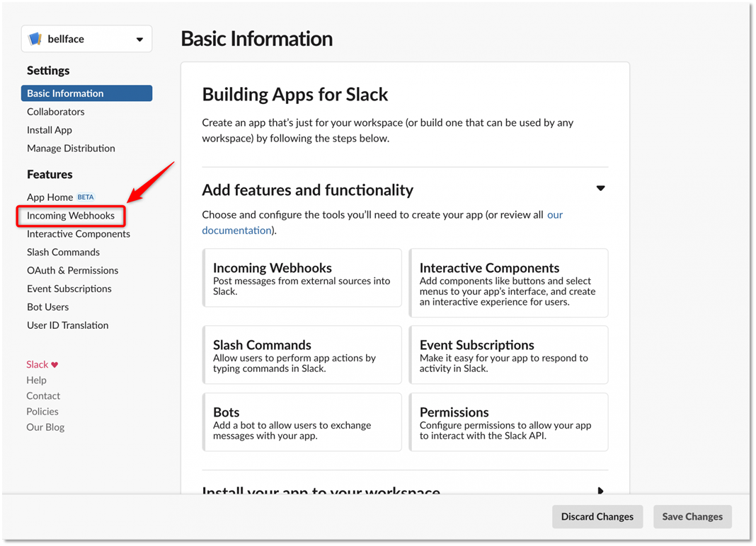Open Event Subscriptions in the sidebar

[x=69, y=289]
